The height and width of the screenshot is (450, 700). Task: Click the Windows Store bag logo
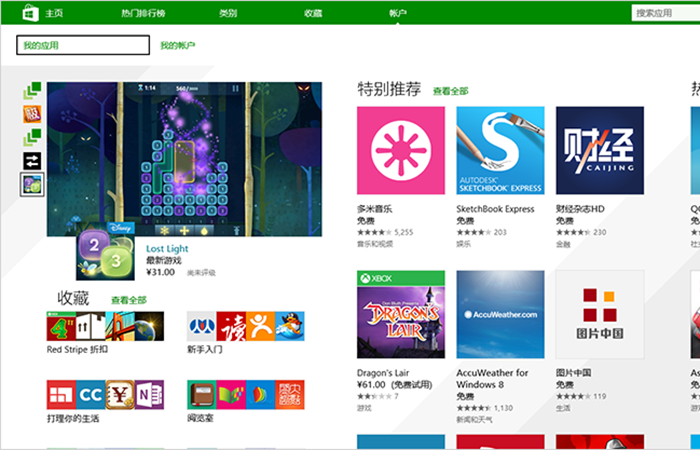point(30,13)
